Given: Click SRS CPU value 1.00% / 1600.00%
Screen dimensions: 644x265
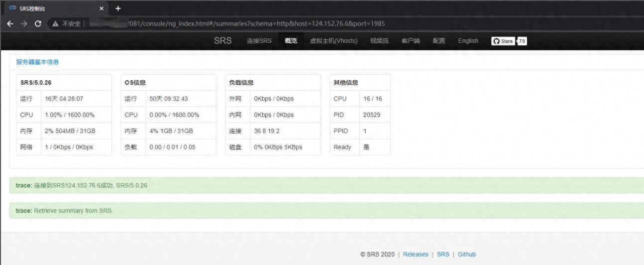Looking at the screenshot, I should coord(70,115).
